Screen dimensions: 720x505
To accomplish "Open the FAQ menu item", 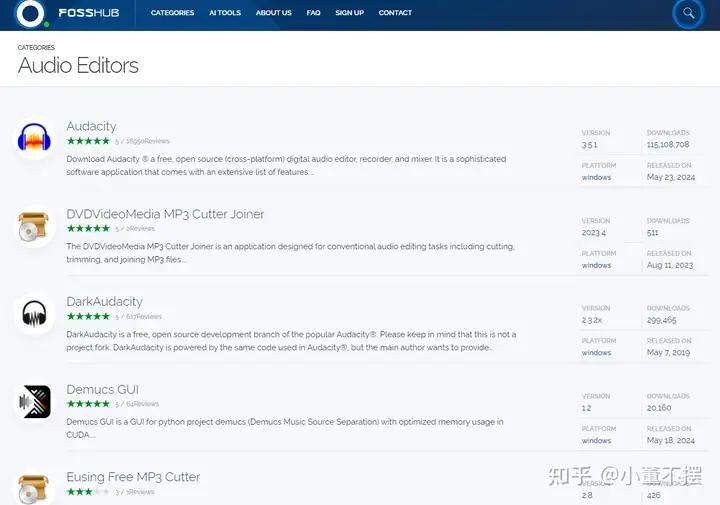I will (x=313, y=13).
